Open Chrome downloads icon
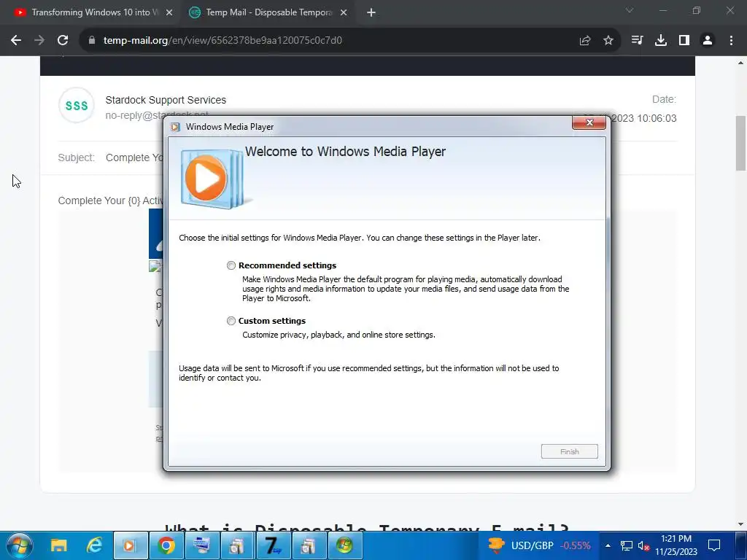 coord(660,40)
